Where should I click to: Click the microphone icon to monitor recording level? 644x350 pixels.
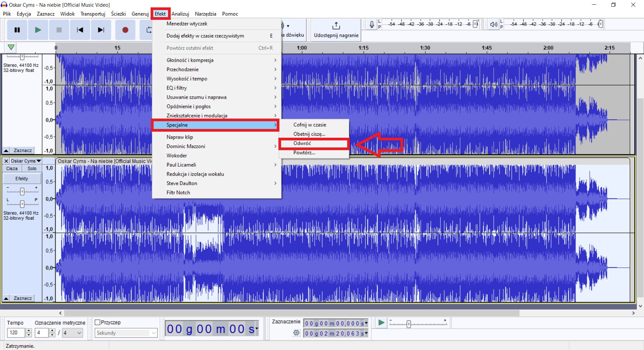pos(371,24)
